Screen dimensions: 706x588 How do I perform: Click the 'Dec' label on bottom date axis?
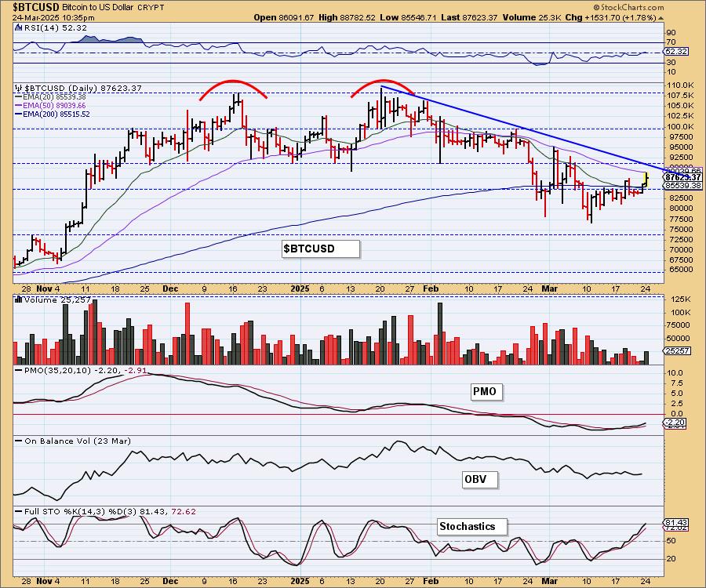[170, 581]
